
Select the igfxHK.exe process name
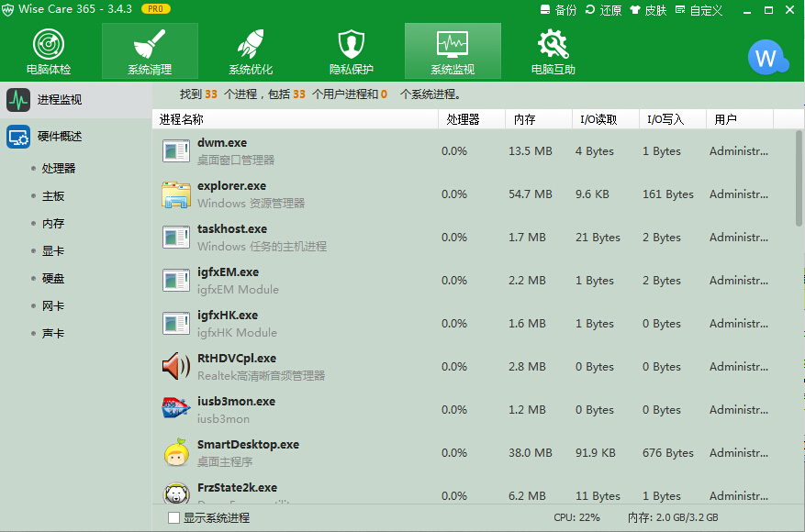click(x=228, y=315)
